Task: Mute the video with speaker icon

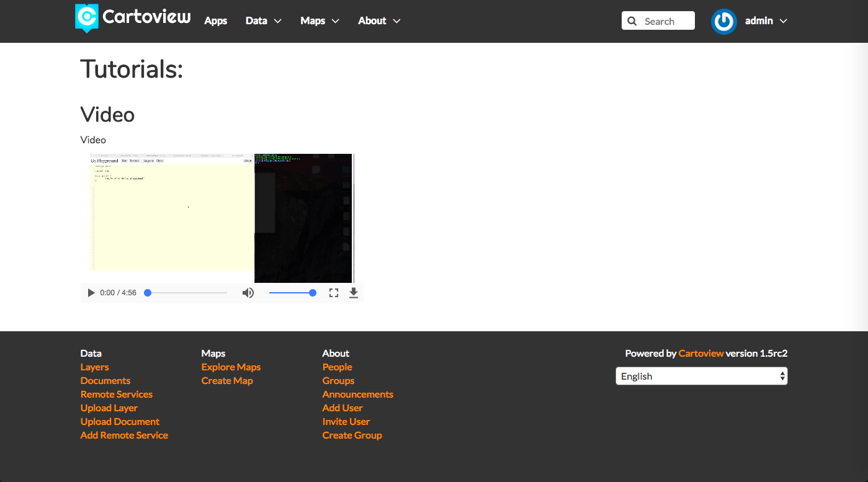Action: click(x=248, y=293)
